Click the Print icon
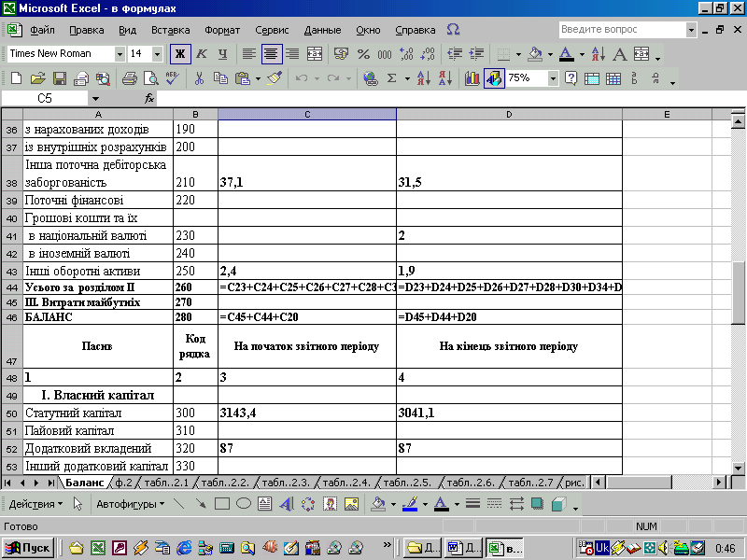The width and height of the screenshot is (747, 560). coord(129,78)
